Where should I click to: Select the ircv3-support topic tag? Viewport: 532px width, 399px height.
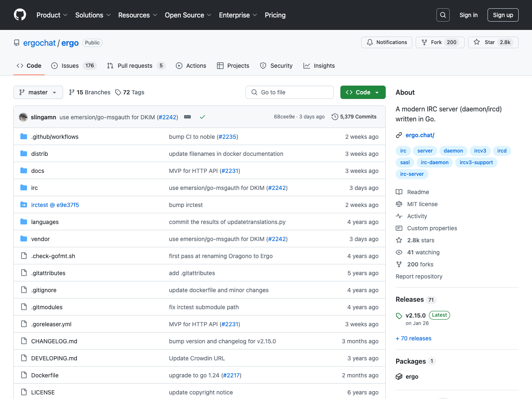[x=476, y=163]
